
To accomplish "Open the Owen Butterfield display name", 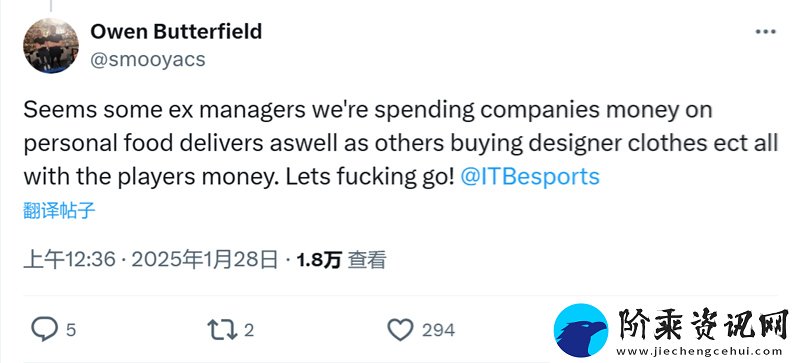I will [176, 32].
